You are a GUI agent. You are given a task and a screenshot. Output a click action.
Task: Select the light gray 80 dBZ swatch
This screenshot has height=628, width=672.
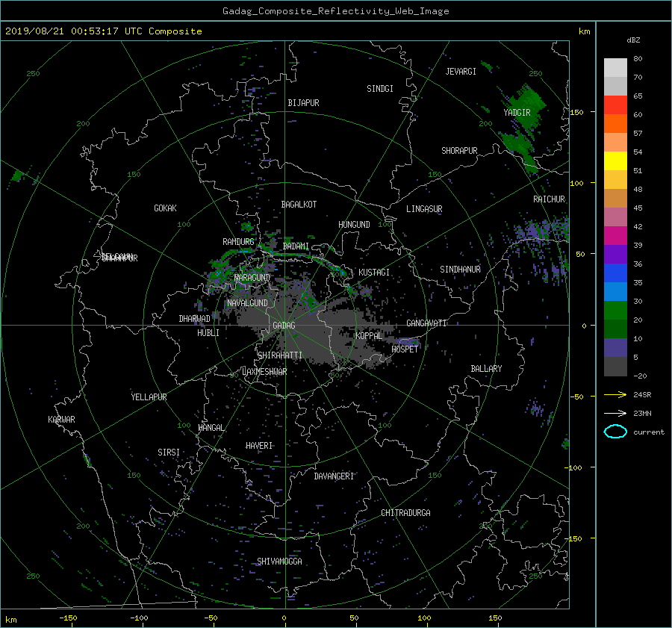[615, 68]
